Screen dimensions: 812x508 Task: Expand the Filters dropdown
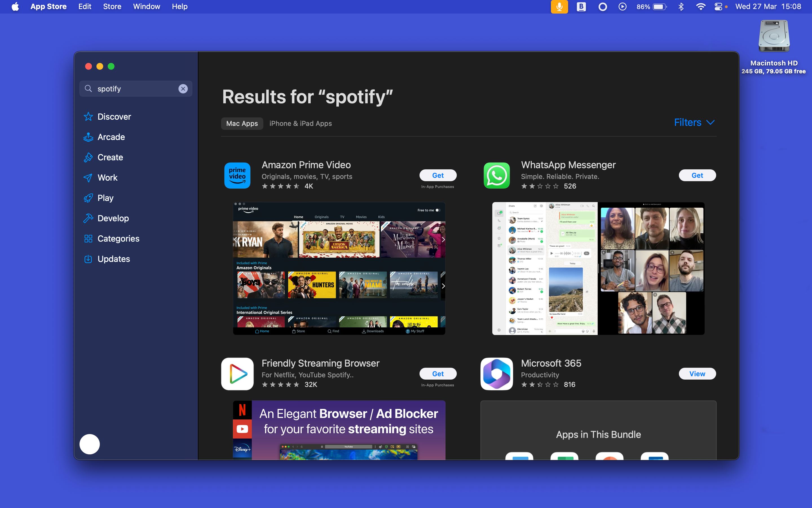click(694, 122)
